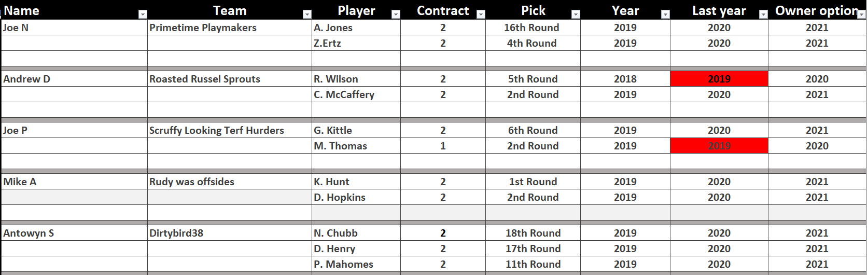The height and width of the screenshot is (275, 868).
Task: Open the Player column filter dropdown
Action: (x=396, y=15)
